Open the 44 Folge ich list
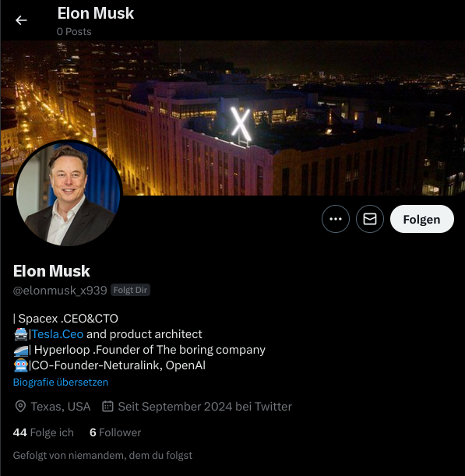The image size is (465, 476). coord(44,432)
